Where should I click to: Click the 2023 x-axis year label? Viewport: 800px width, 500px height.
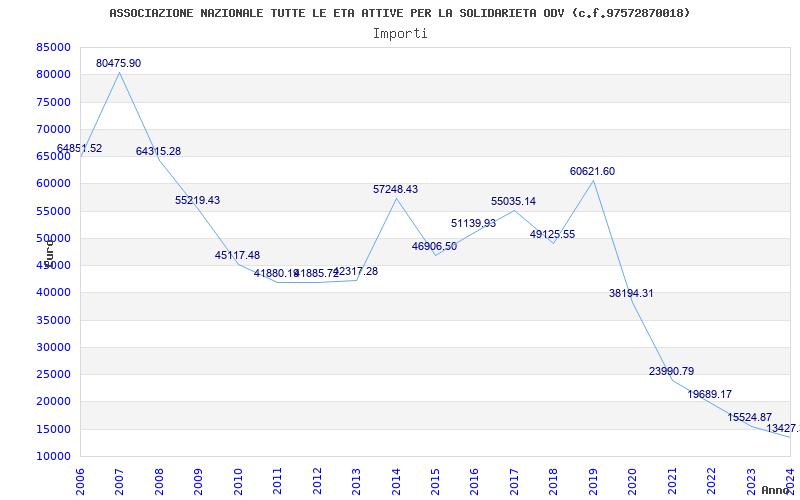751,482
